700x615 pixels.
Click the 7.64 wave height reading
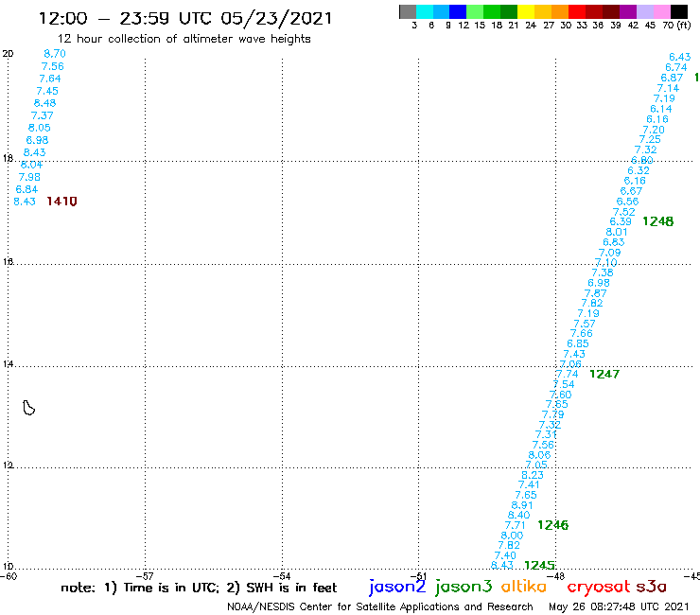(49, 79)
